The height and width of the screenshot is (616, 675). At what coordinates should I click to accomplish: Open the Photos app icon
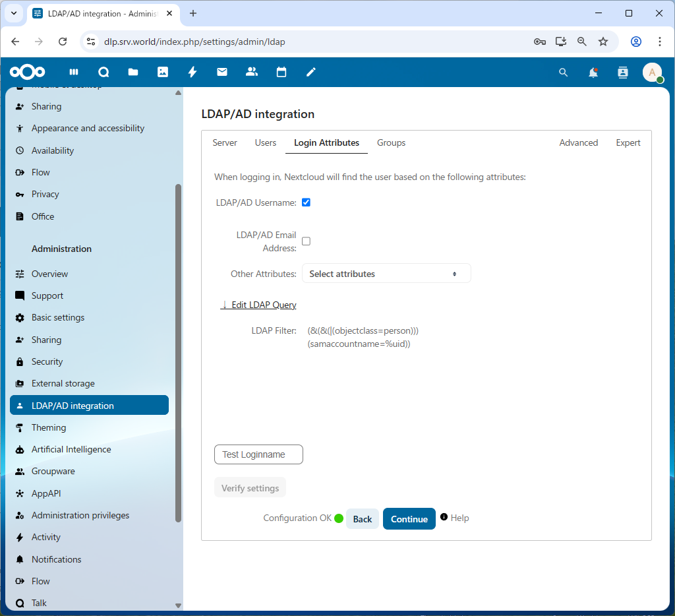click(163, 72)
